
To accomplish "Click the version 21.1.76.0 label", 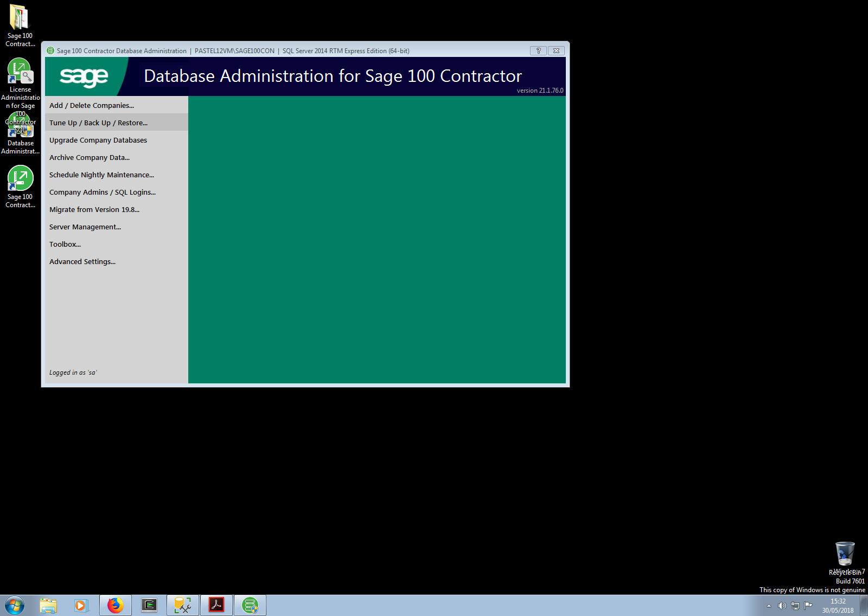I will click(540, 91).
